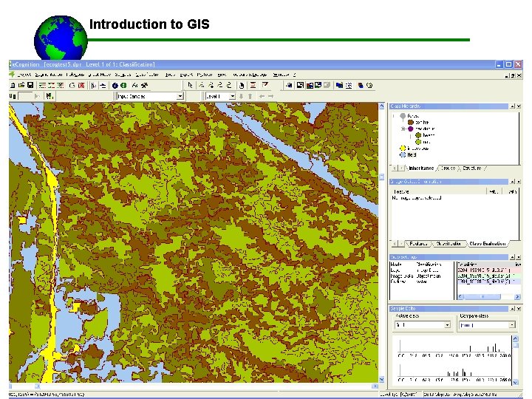Open the Segmentation menu
Screen dimensions: 532x399
(49, 75)
